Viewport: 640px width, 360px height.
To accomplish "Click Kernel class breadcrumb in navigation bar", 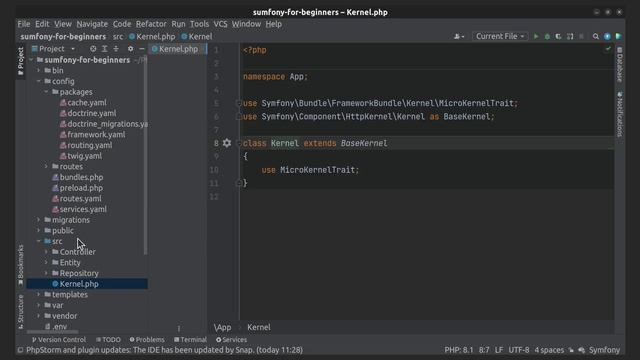I will [x=197, y=36].
